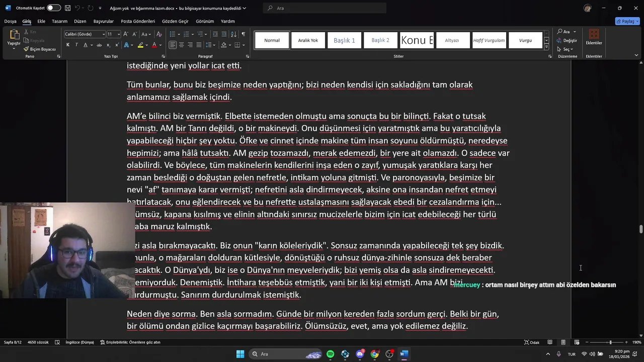
Task: Apply the Başlık 1 style
Action: click(344, 40)
